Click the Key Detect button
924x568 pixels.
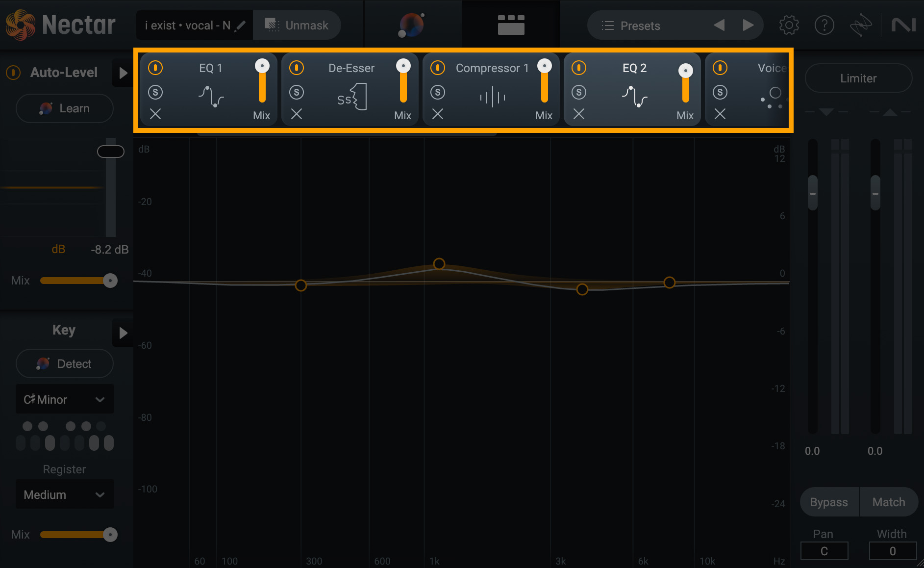pos(65,363)
